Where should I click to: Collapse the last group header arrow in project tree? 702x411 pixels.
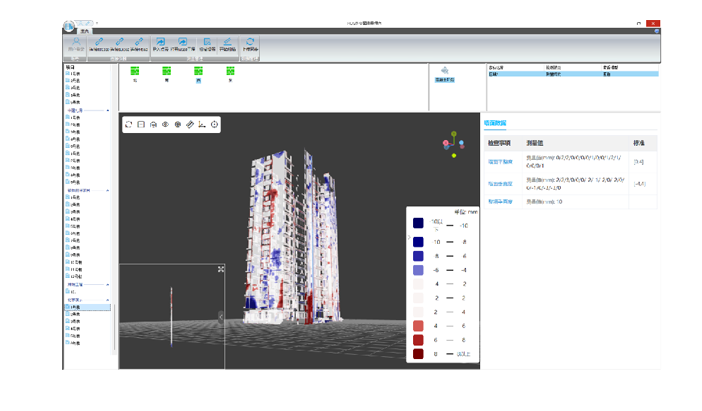107,300
